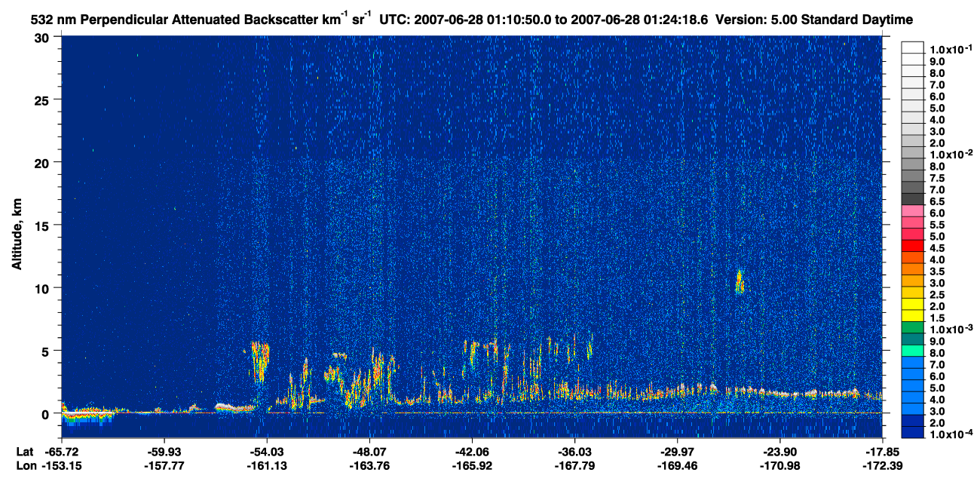Click the isolated cloud feature near 10 km altitude
This screenshot has width=980, height=503.
pyautogui.click(x=740, y=281)
